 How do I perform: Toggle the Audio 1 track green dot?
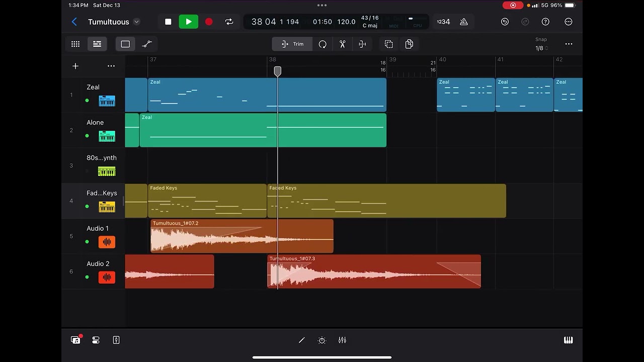pos(87,242)
